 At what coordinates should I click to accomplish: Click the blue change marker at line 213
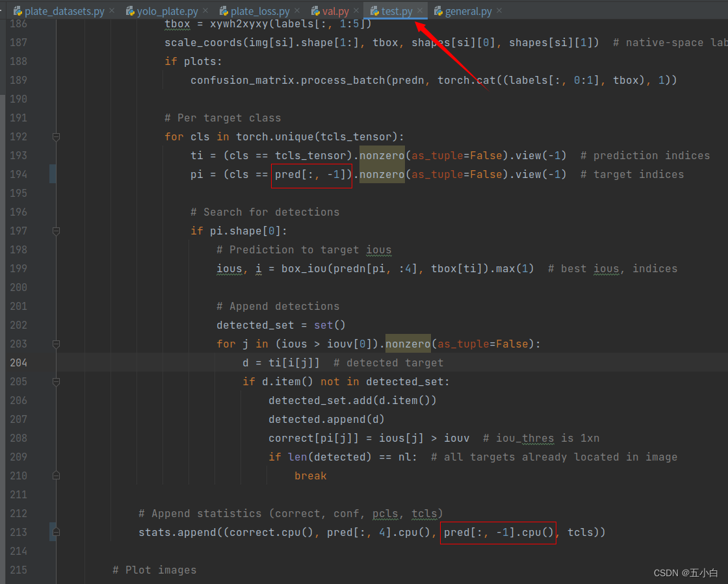coord(53,532)
